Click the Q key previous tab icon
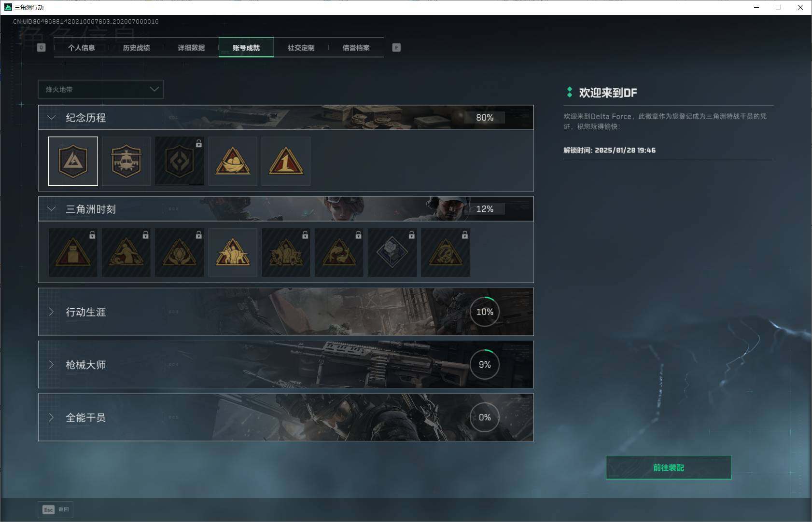The width and height of the screenshot is (812, 522). click(x=41, y=47)
